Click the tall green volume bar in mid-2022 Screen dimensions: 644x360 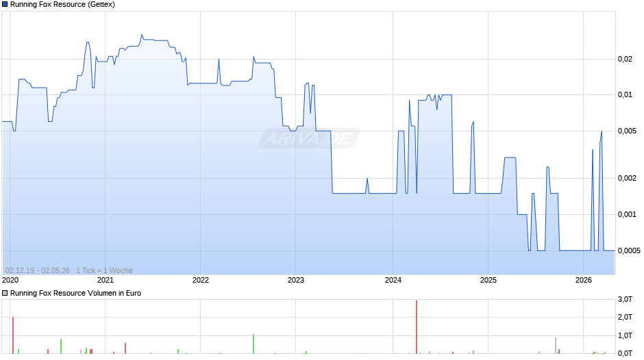coord(253,344)
